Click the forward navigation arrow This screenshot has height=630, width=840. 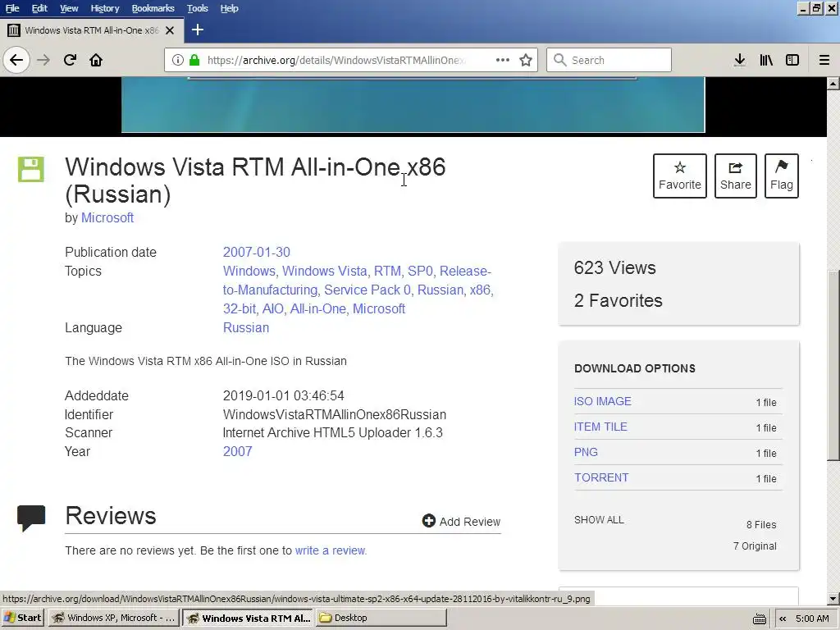coord(43,60)
